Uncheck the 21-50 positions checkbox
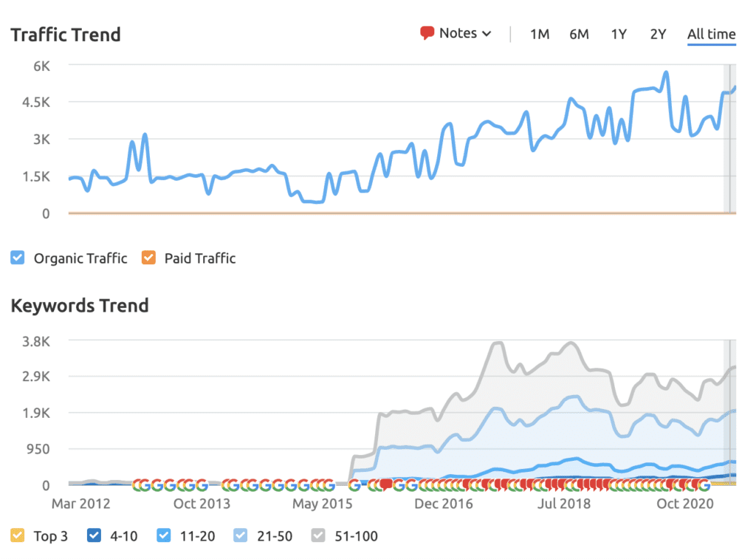The image size is (756, 559). [241, 535]
